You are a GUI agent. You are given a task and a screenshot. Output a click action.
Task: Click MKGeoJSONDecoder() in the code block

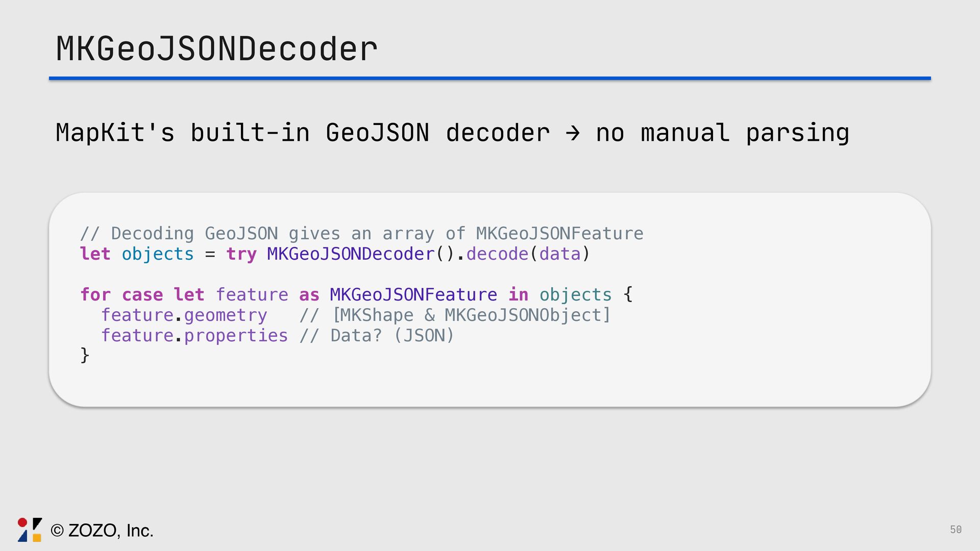[x=361, y=254]
